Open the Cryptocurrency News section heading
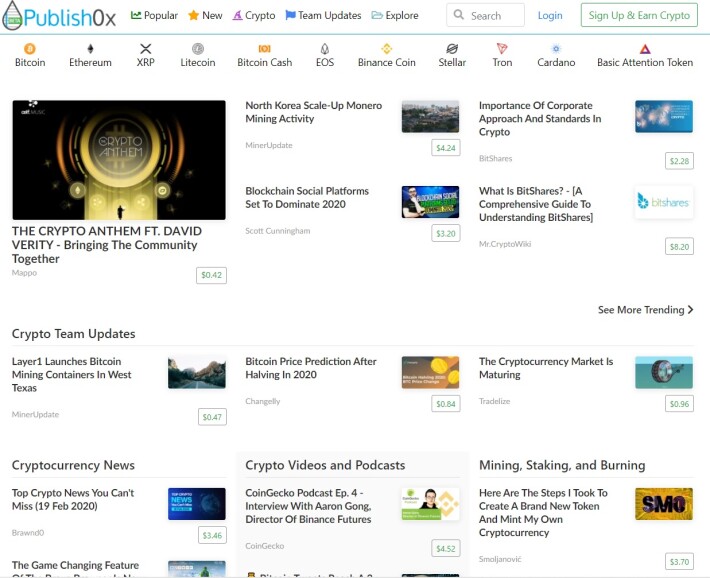Viewport: 710px width, 578px height. click(x=73, y=465)
